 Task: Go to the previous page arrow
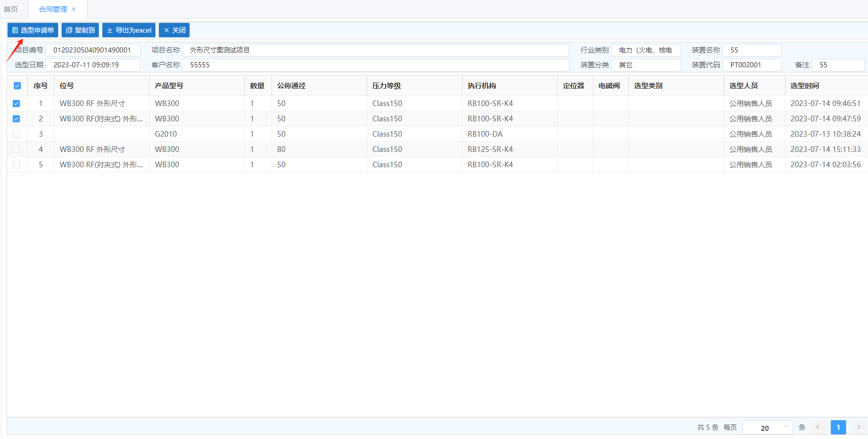click(818, 427)
